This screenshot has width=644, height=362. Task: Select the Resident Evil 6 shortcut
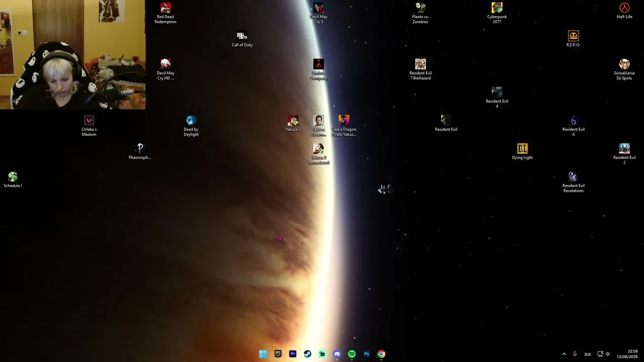(573, 126)
